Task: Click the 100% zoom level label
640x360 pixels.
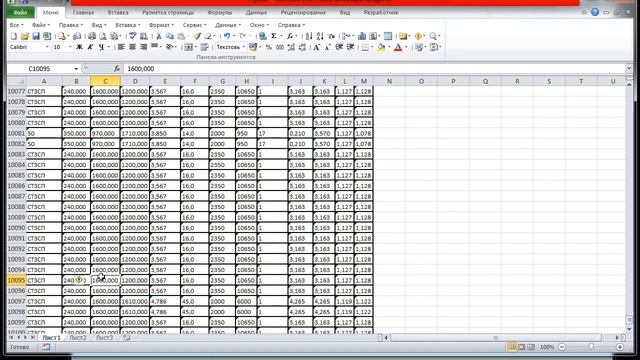Action: pos(547,347)
